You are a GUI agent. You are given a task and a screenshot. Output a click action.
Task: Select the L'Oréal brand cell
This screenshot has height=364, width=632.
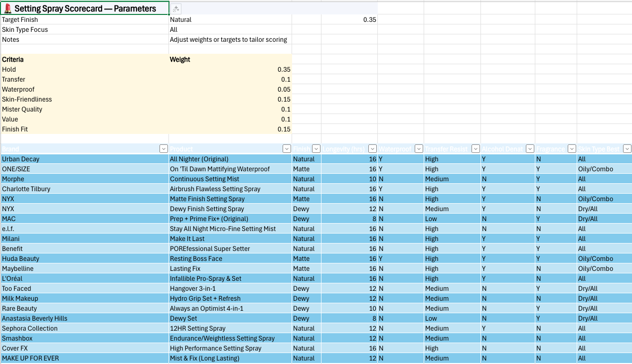coord(84,278)
